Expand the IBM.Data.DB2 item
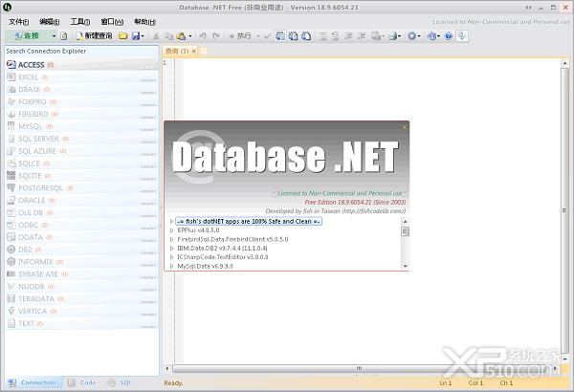This screenshot has height=392, width=574. tap(171, 249)
